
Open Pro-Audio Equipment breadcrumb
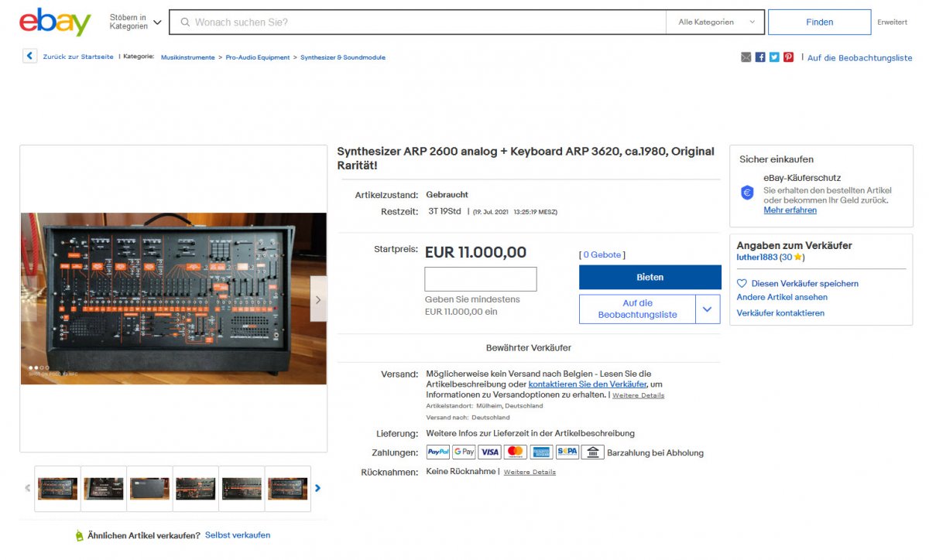[258, 57]
